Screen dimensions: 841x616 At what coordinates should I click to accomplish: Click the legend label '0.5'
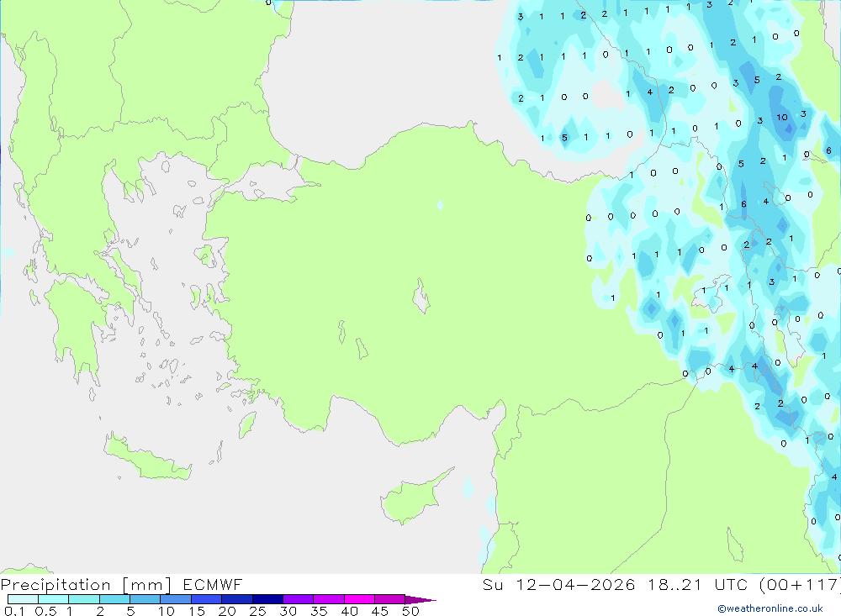45,611
